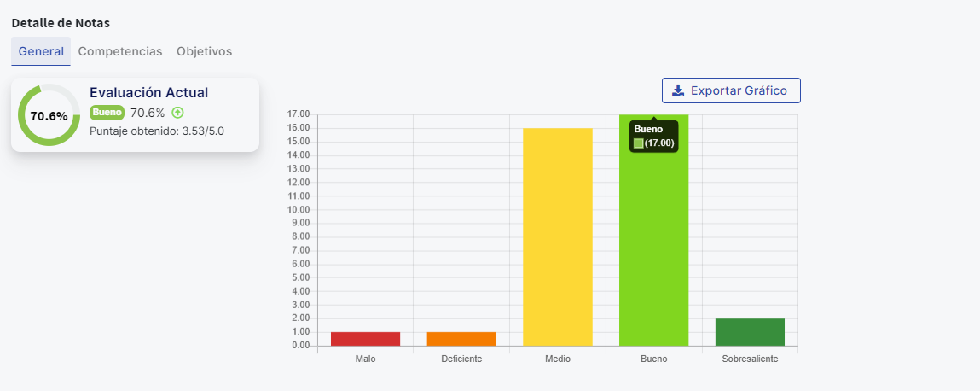Click the green upward arrow trend icon
Viewport: 980px width, 391px height.
177,113
